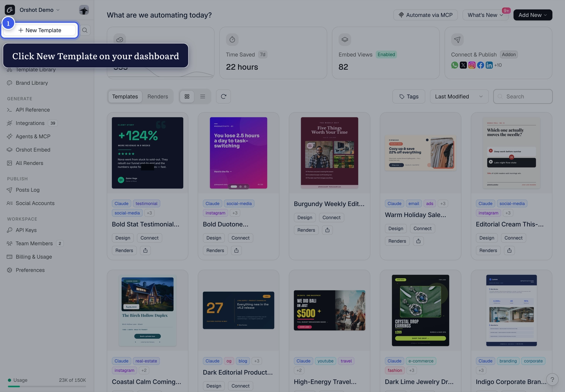Open Brand Library in the sidebar
Viewport: 565px width, 392px height.
click(x=32, y=83)
